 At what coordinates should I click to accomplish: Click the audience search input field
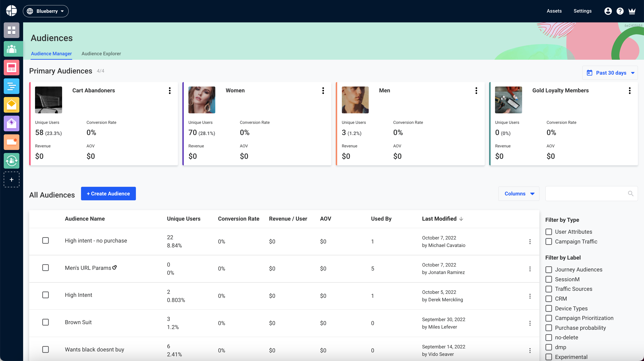tap(591, 194)
